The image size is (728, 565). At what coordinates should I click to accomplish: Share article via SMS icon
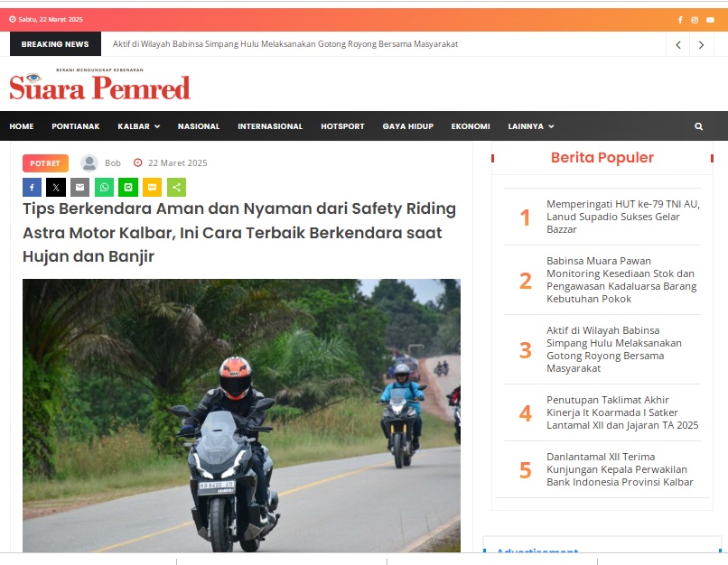pyautogui.click(x=153, y=188)
